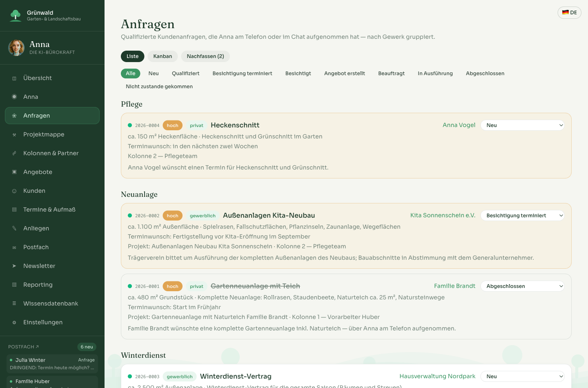Click the Winterdienst-Vertrag title

pyautogui.click(x=236, y=376)
